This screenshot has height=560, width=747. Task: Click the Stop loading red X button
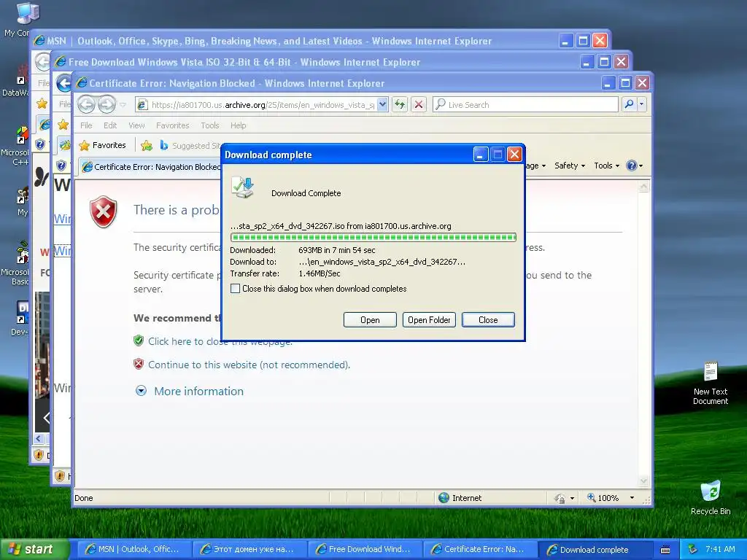(419, 104)
